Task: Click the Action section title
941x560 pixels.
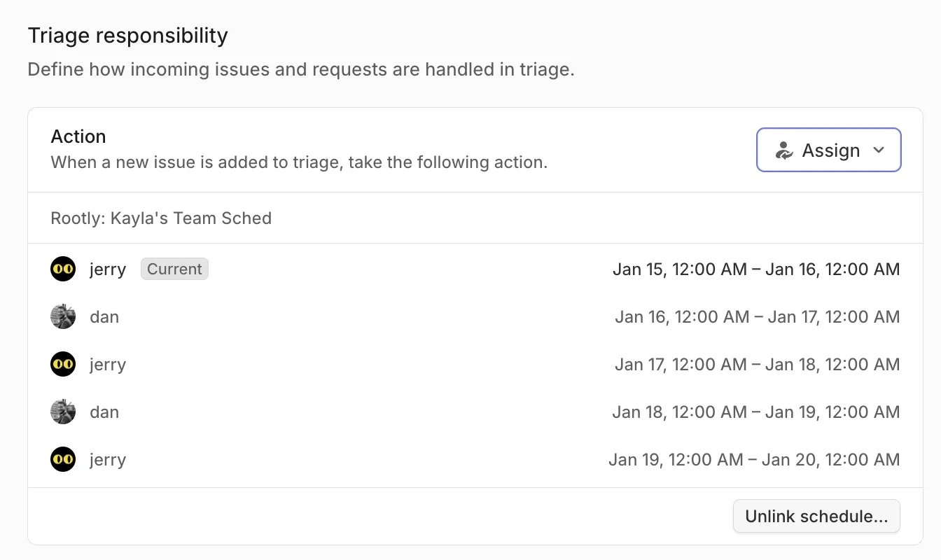Action: [x=78, y=136]
